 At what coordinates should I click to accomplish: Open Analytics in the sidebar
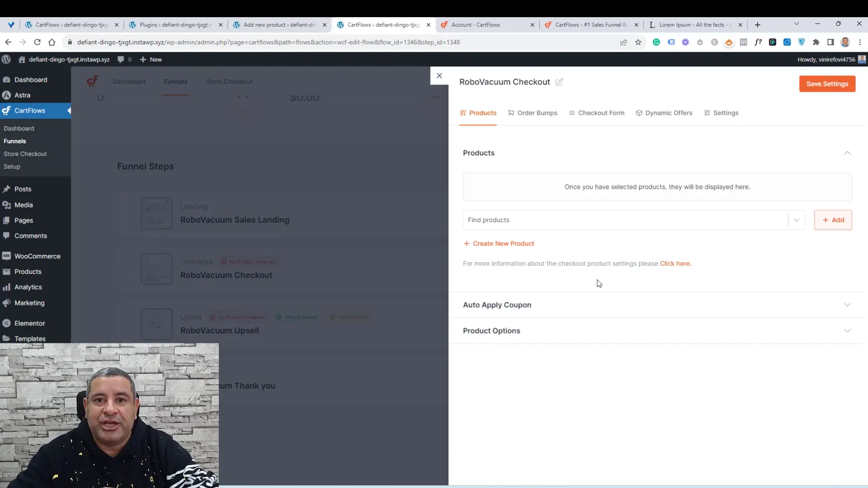pyautogui.click(x=28, y=287)
